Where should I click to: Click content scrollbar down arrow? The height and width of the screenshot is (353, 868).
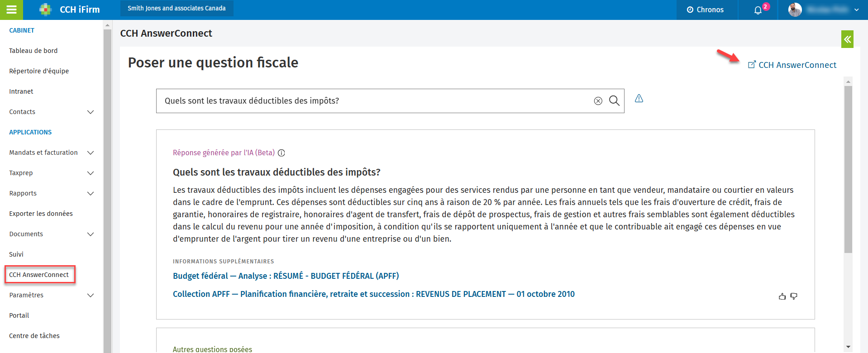[x=848, y=347]
